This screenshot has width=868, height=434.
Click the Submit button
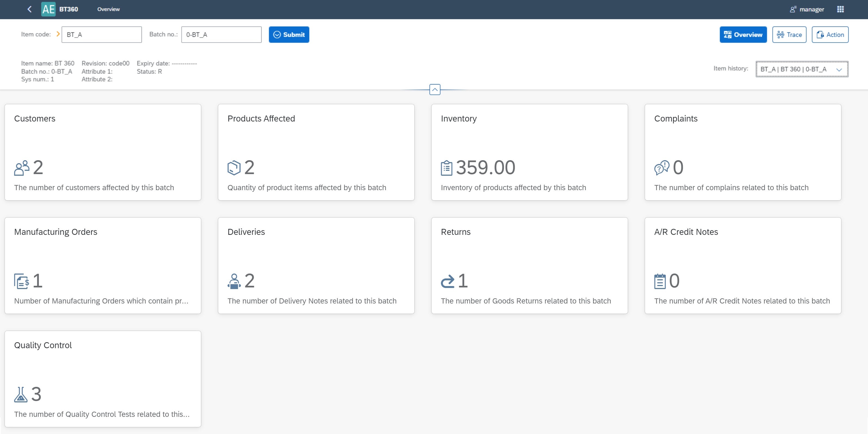tap(289, 34)
